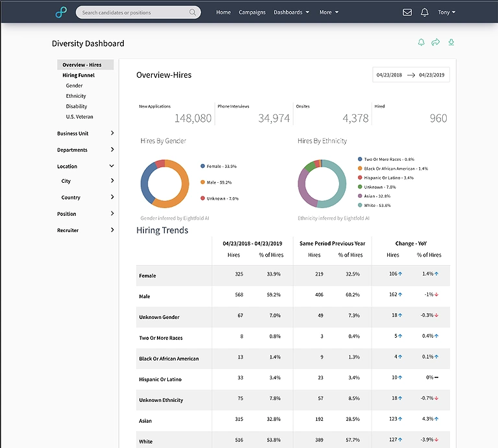Open the mail envelope icon

point(407,12)
